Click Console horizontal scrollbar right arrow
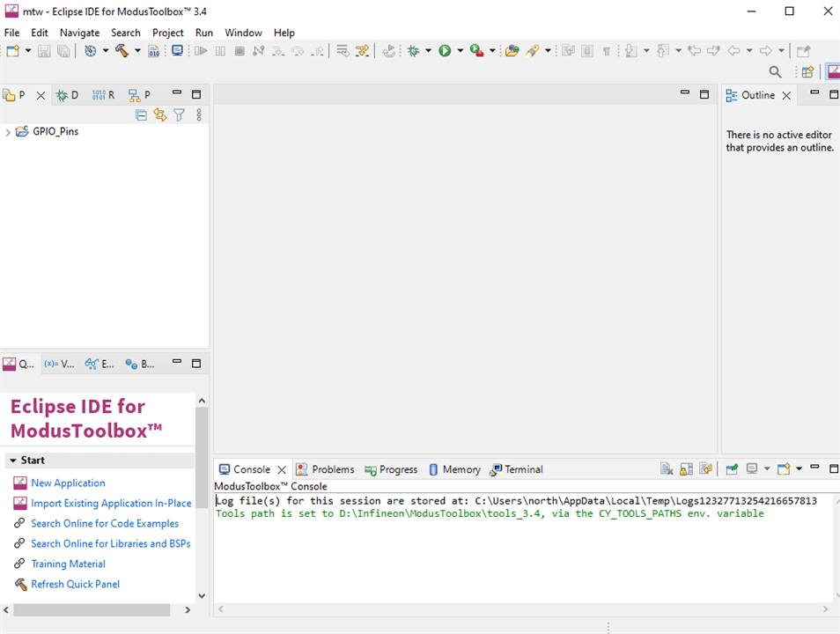 click(825, 609)
